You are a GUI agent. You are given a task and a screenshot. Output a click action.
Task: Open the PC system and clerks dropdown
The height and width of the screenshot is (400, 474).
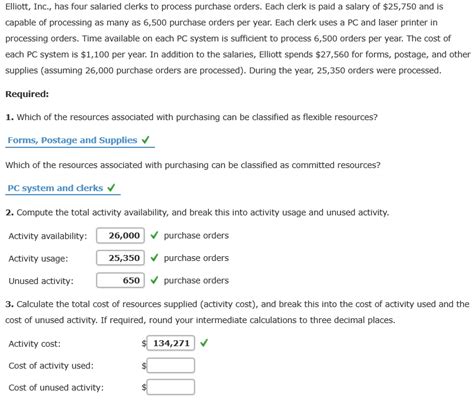[63, 188]
